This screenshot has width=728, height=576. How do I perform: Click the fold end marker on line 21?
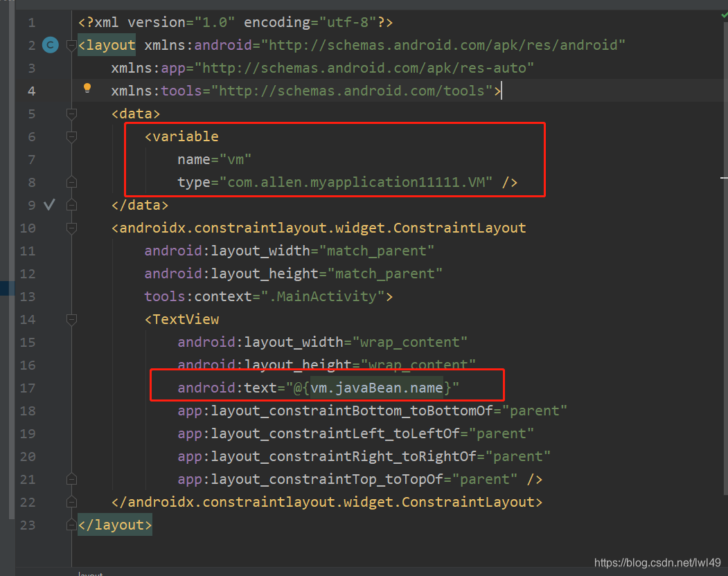pyautogui.click(x=71, y=479)
